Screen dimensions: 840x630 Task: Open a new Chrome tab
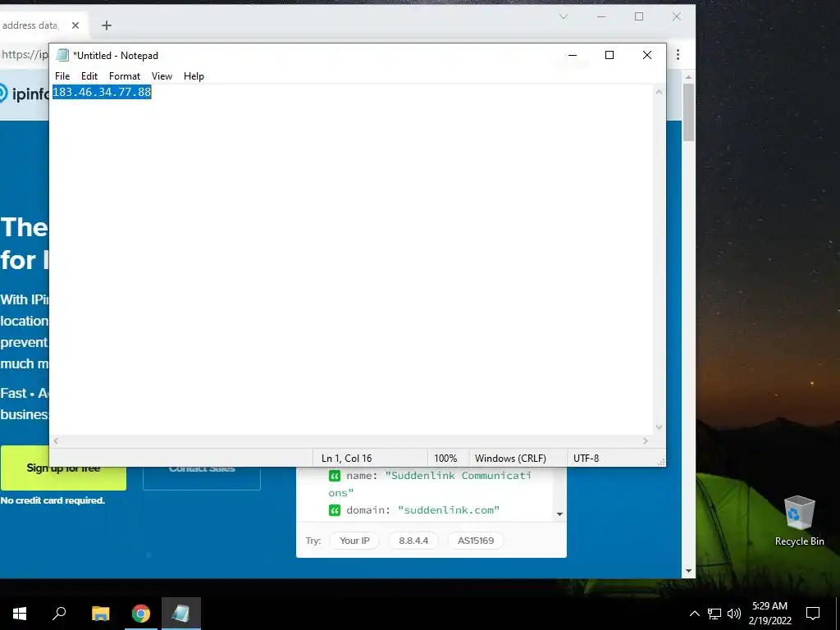pos(107,25)
